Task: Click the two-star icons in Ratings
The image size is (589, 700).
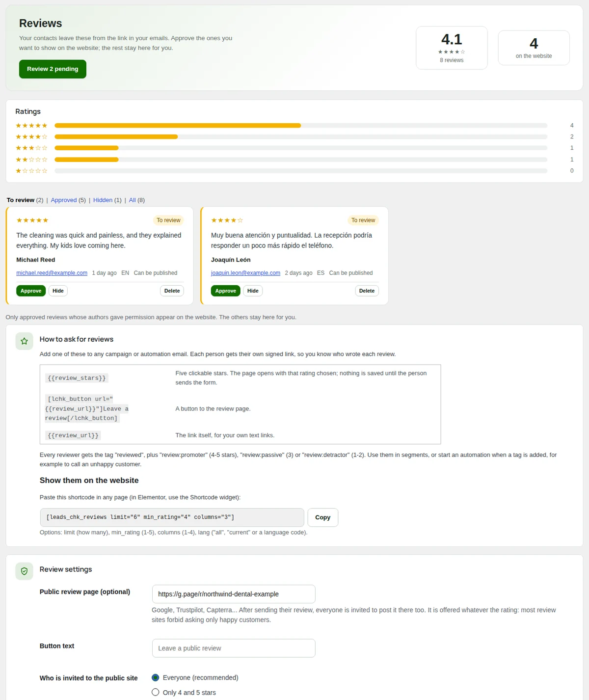Action: [x=31, y=160]
